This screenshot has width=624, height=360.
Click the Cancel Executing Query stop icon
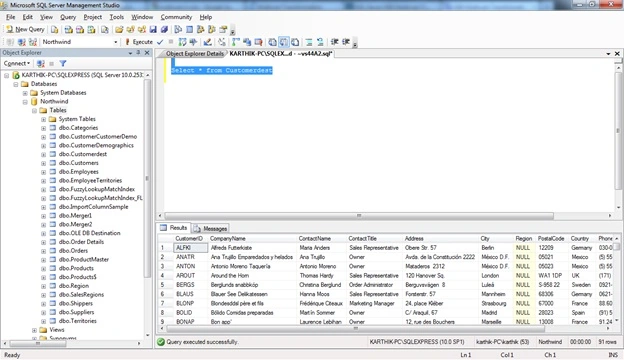[x=171, y=42]
